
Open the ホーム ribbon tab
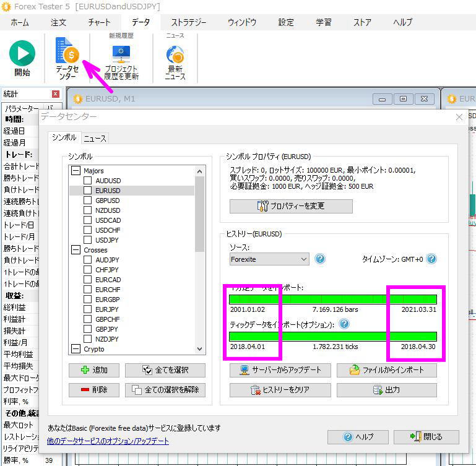(x=20, y=22)
